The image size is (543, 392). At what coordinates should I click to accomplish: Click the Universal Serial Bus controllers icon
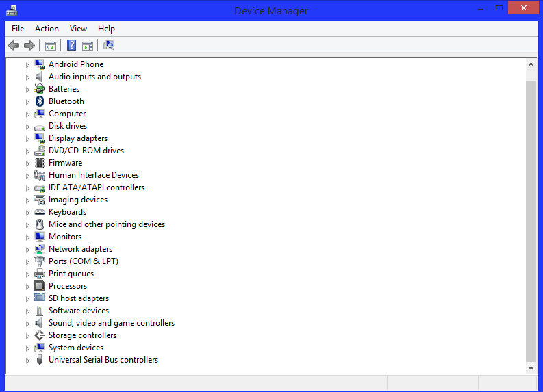pyautogui.click(x=40, y=360)
